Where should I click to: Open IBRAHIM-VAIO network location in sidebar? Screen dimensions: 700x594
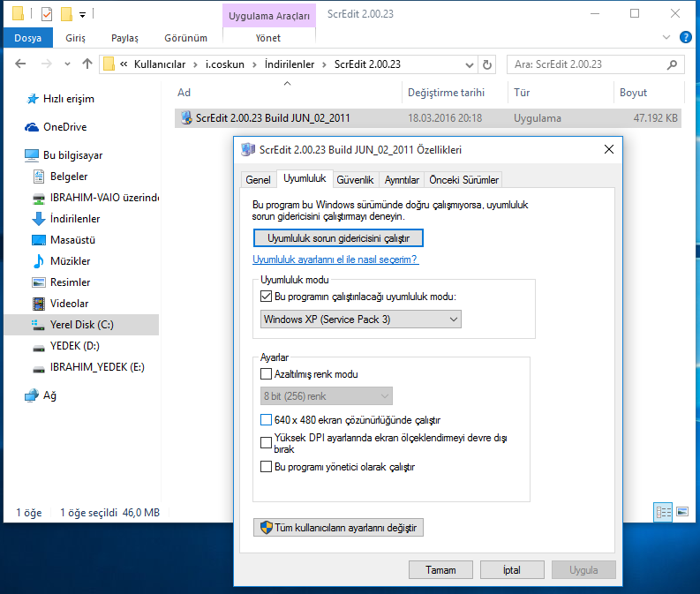[95, 197]
